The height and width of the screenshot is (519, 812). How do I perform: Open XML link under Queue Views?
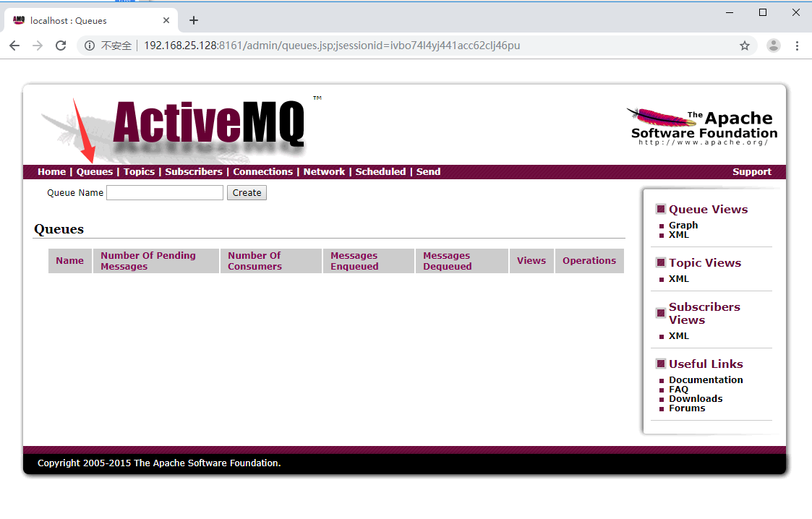click(679, 235)
